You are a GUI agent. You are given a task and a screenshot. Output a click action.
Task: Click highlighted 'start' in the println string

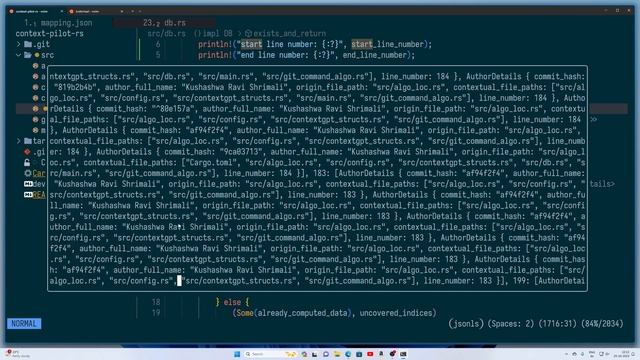click(251, 44)
